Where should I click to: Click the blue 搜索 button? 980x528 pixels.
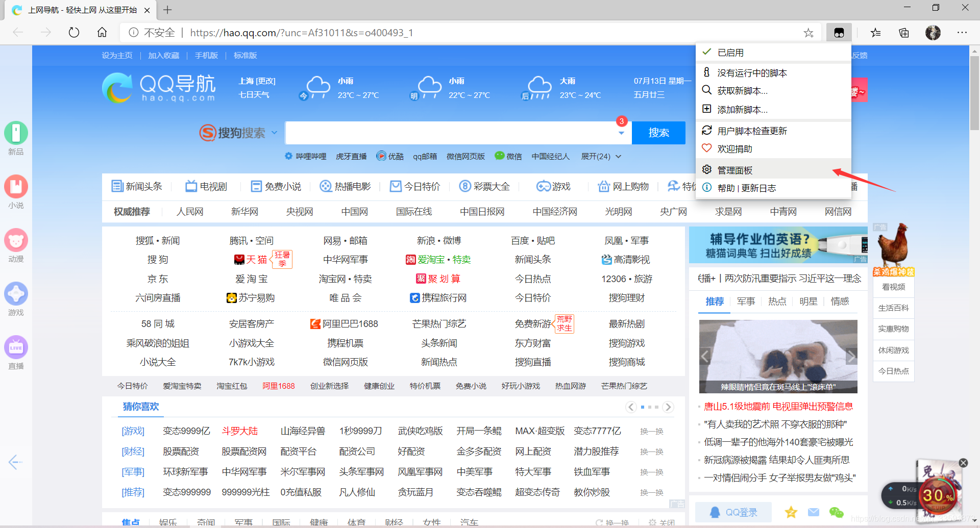(x=658, y=133)
